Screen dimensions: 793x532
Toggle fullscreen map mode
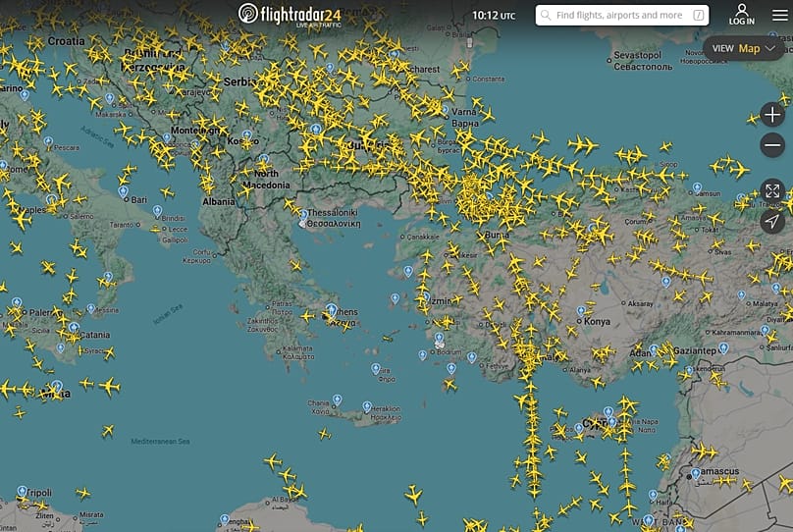[772, 190]
